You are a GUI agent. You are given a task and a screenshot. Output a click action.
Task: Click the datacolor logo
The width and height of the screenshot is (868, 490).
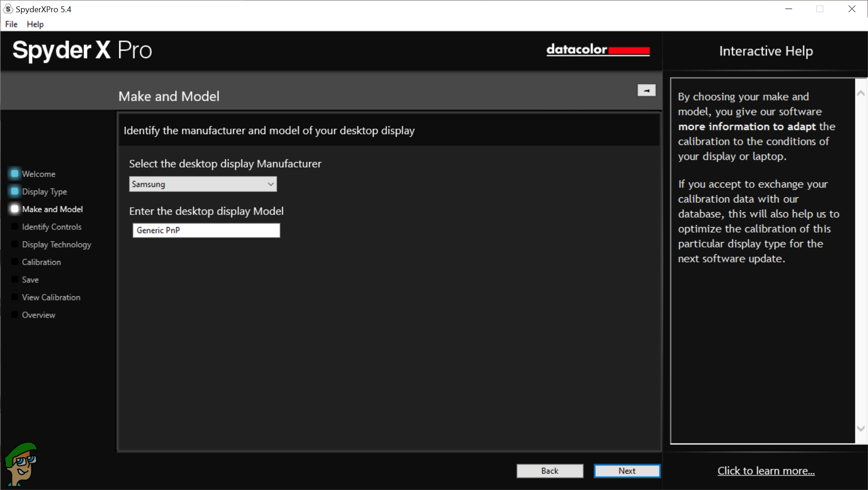[x=597, y=50]
